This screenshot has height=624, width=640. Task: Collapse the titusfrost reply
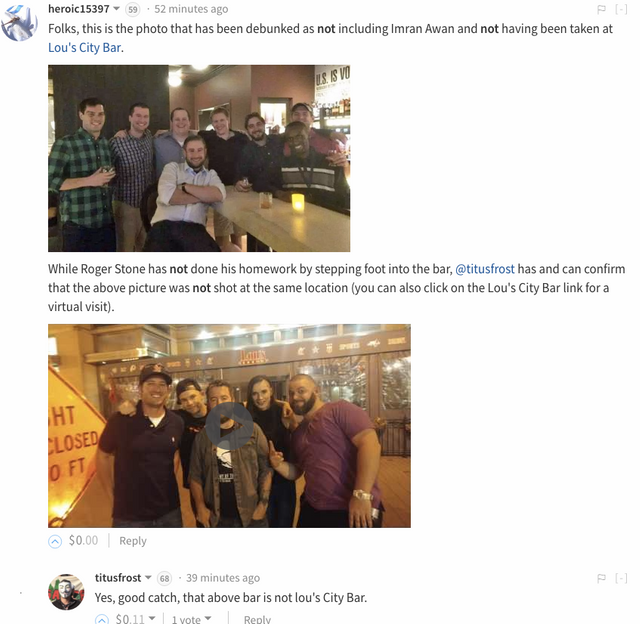click(621, 578)
